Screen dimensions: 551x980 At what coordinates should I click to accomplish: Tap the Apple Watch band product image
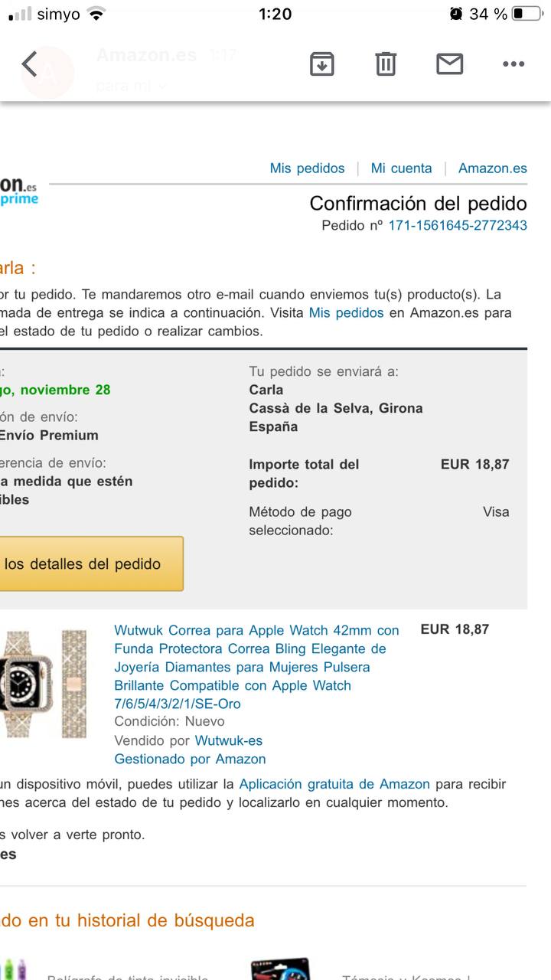[x=44, y=684]
